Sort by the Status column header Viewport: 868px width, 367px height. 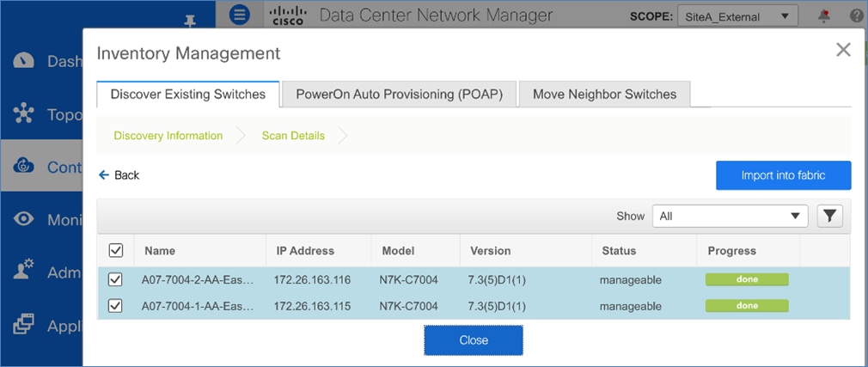click(x=619, y=251)
